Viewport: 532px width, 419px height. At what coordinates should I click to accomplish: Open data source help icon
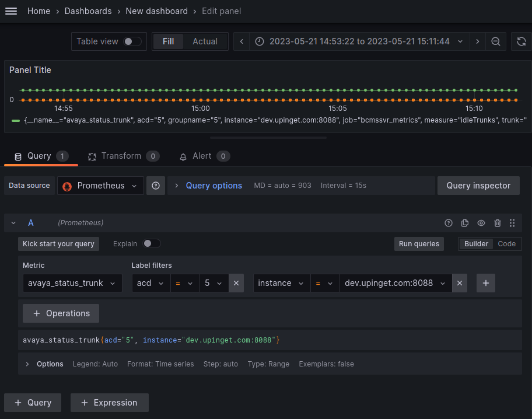click(x=156, y=186)
